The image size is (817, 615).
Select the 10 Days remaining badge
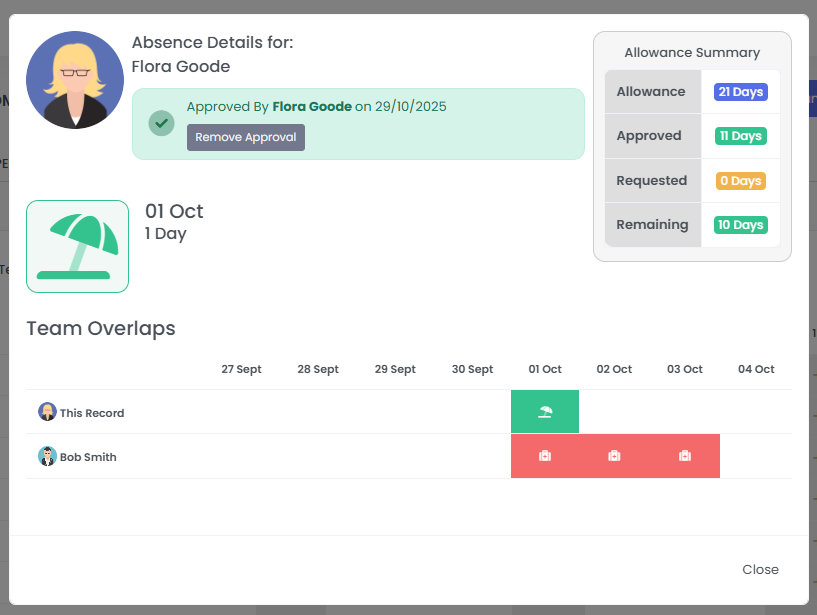tap(740, 224)
